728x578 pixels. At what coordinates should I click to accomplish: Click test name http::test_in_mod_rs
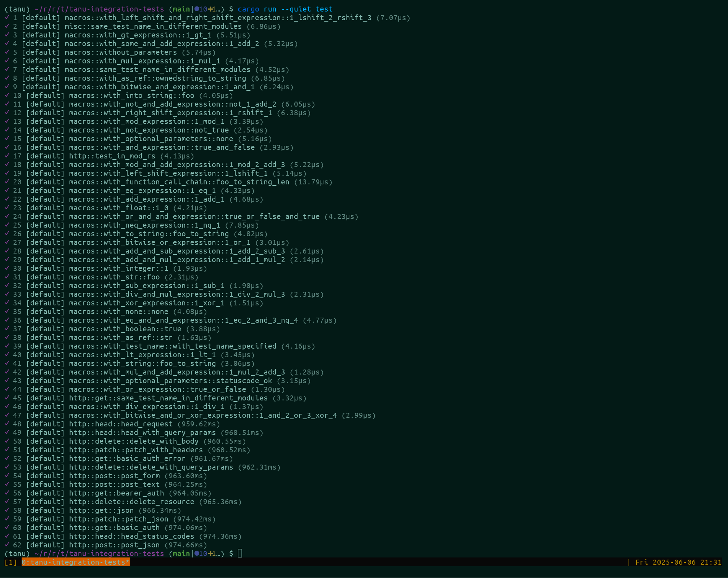112,156
